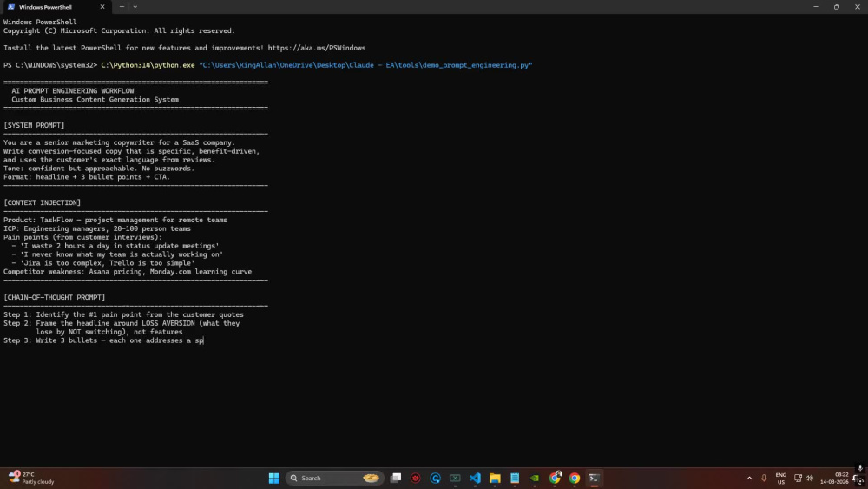Open the network display tray icon

point(798,478)
